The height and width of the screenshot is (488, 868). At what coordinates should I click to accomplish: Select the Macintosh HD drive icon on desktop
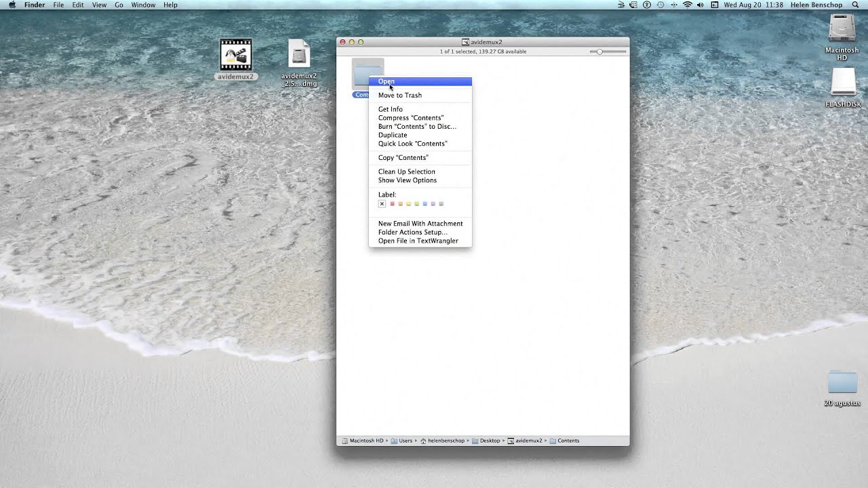coord(842,28)
